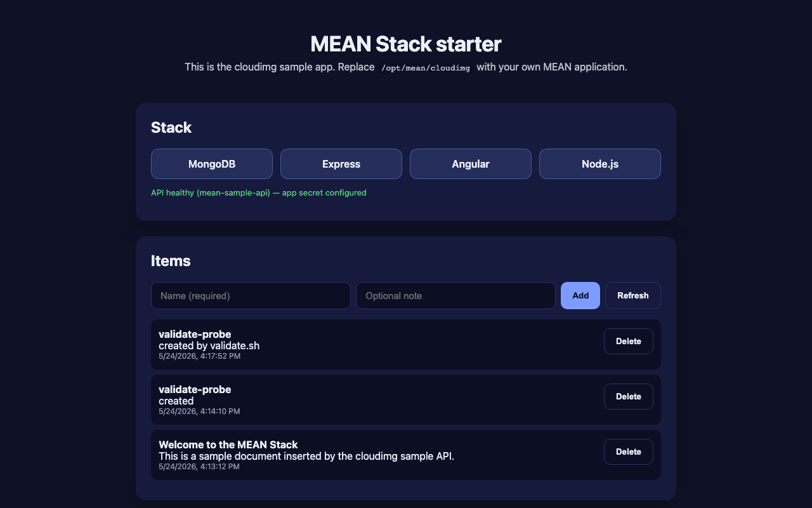The image size is (812, 508).
Task: Click the MEAN Stack starter heading
Action: (x=406, y=44)
